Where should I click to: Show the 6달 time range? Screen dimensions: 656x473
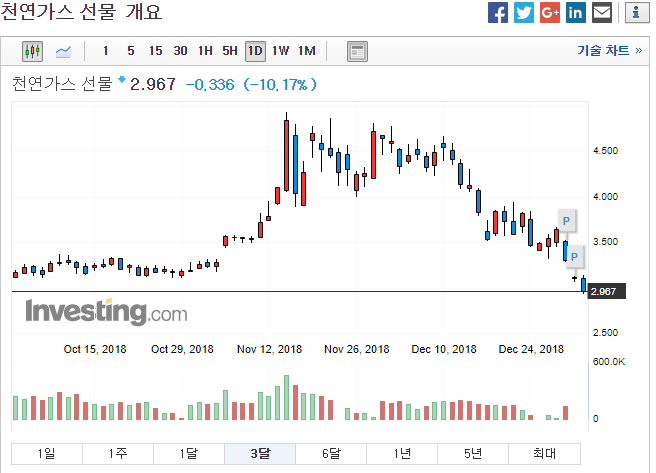331,453
